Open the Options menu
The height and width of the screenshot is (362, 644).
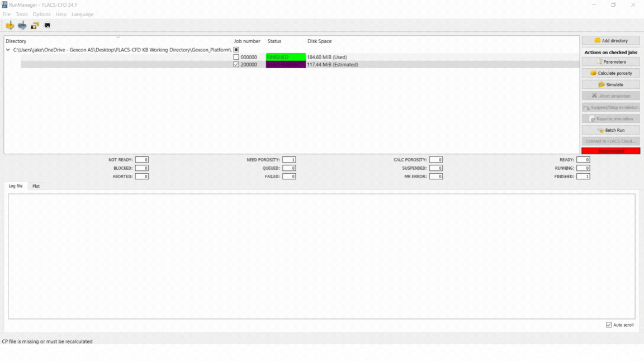pyautogui.click(x=41, y=15)
